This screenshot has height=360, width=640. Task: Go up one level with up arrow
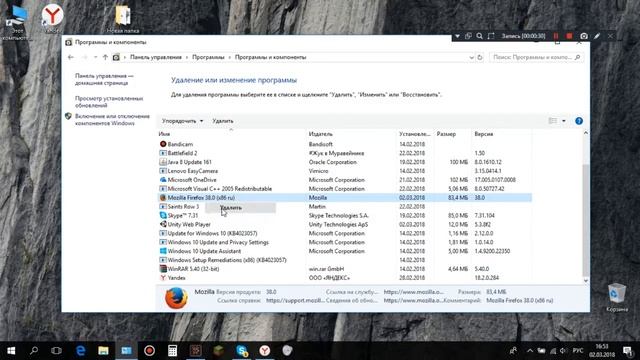(105, 57)
